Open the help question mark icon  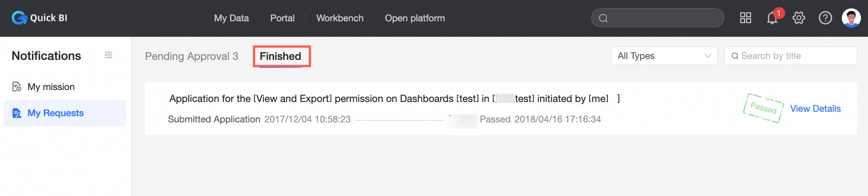[825, 18]
